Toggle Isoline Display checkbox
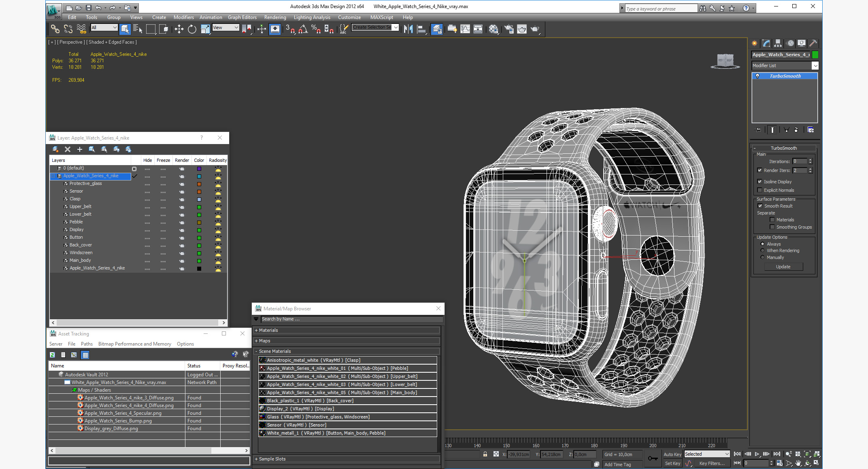 [759, 182]
